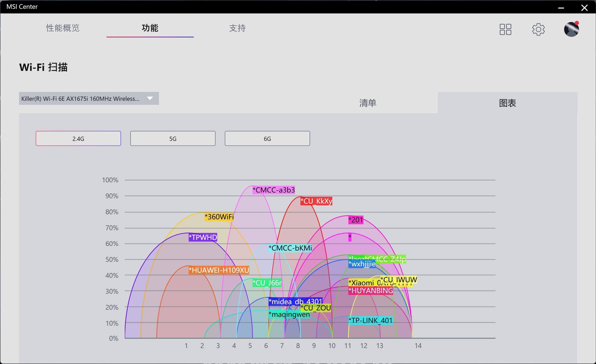Click the Wi-Fi 扫描 heading
This screenshot has width=596, height=364.
pos(43,67)
